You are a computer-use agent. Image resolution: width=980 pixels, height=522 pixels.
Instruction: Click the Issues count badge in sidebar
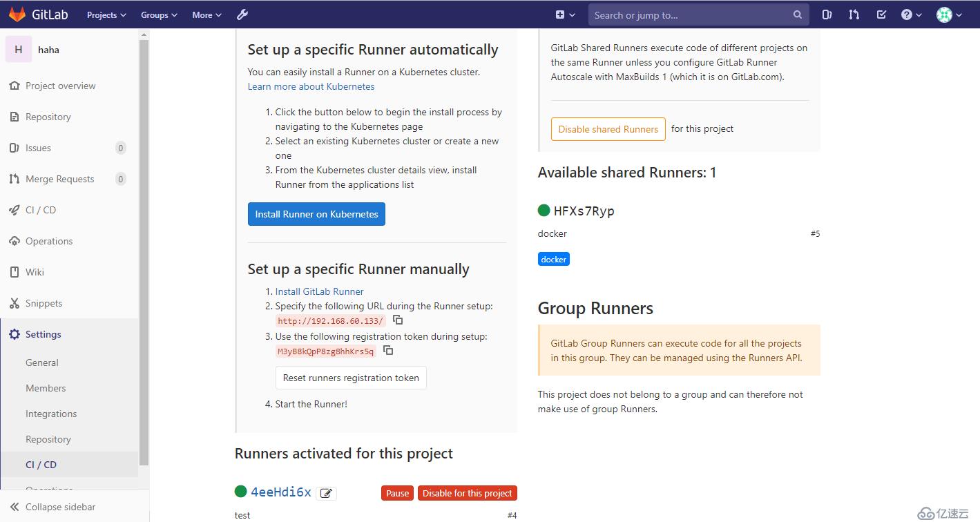tap(121, 148)
